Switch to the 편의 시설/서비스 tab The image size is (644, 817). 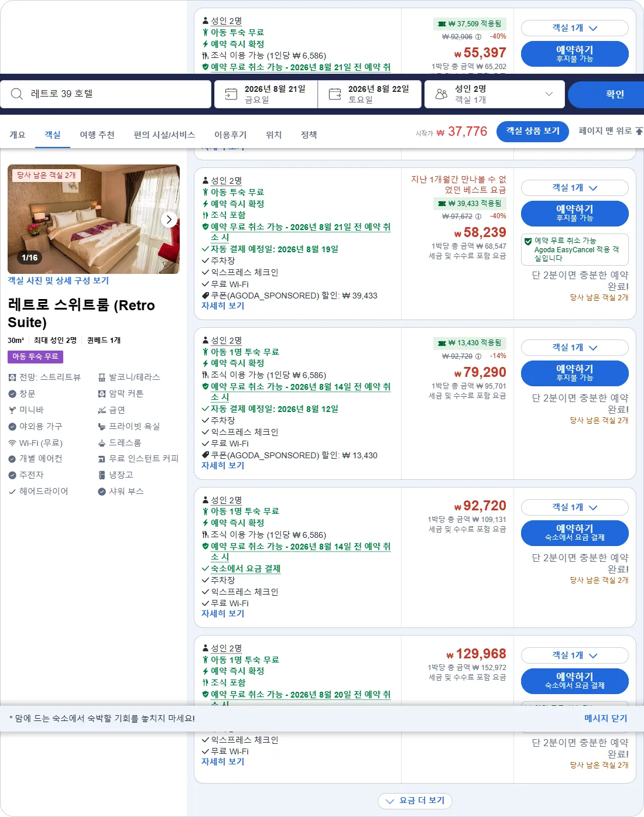165,135
